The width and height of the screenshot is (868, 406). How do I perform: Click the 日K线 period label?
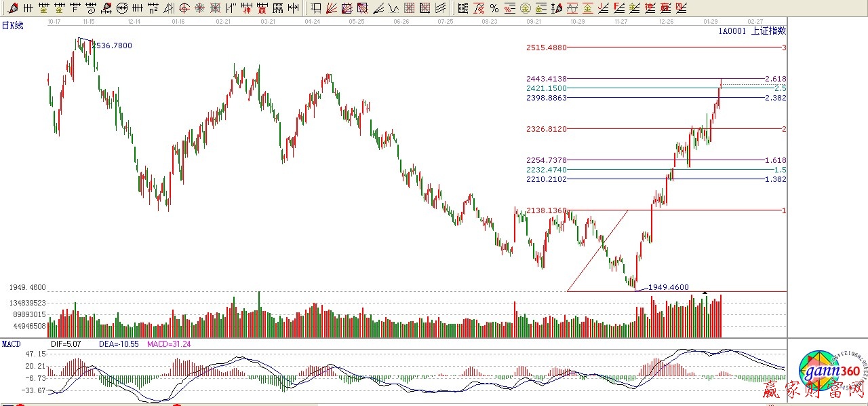coord(12,25)
